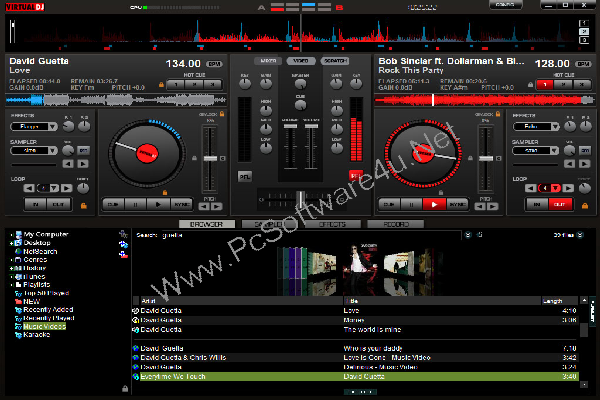Double the right deck loop length
The image size is (600, 400).
click(568, 188)
